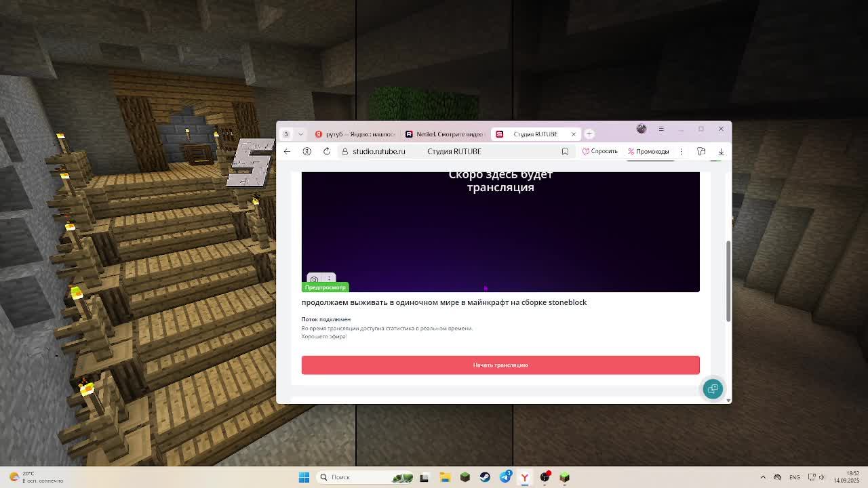
Task: Close the Студия RUTUBE tab
Action: 573,134
